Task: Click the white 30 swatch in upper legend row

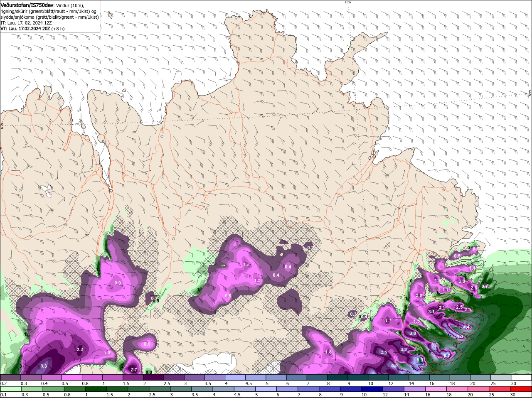Action: point(522,377)
